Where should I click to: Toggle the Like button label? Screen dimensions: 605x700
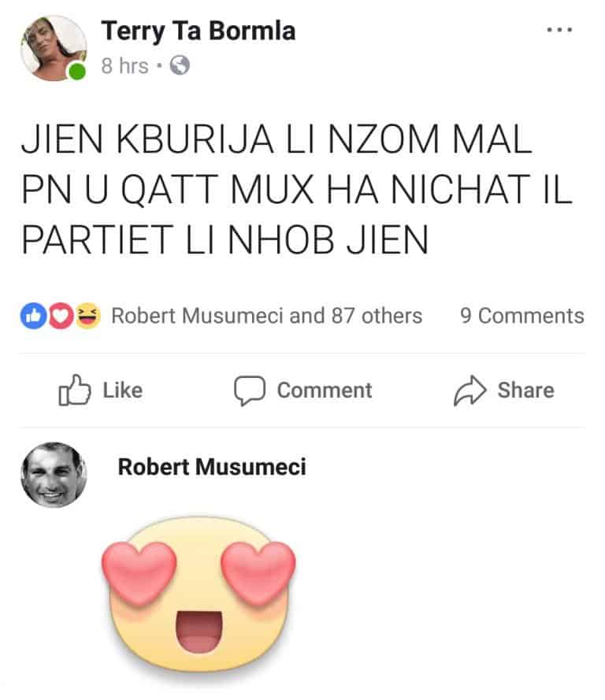coord(123,391)
